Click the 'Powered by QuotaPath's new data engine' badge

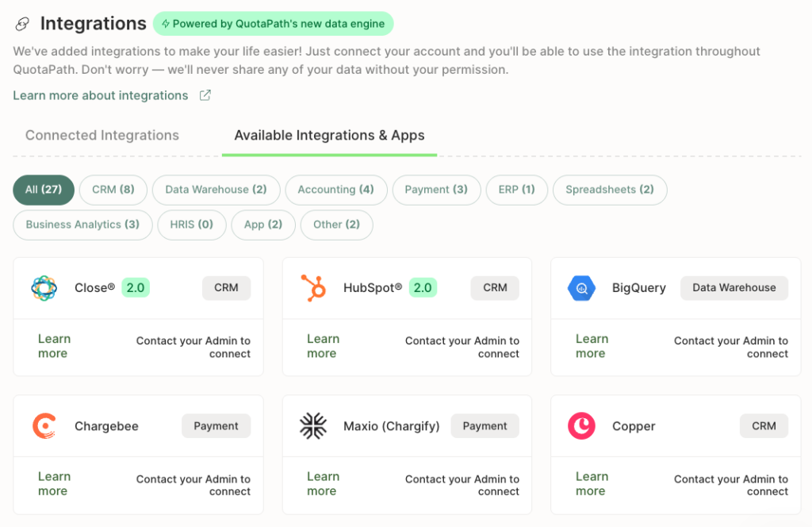(x=273, y=24)
